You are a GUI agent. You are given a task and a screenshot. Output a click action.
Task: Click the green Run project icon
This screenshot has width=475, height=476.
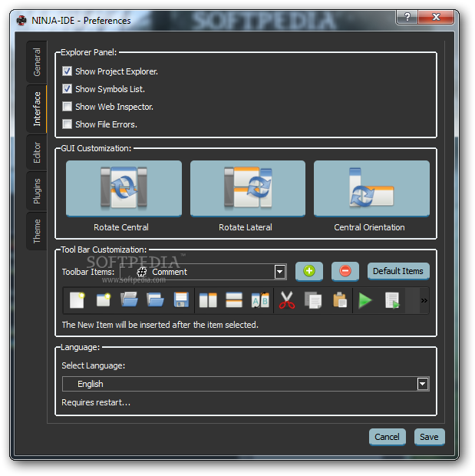coord(365,300)
